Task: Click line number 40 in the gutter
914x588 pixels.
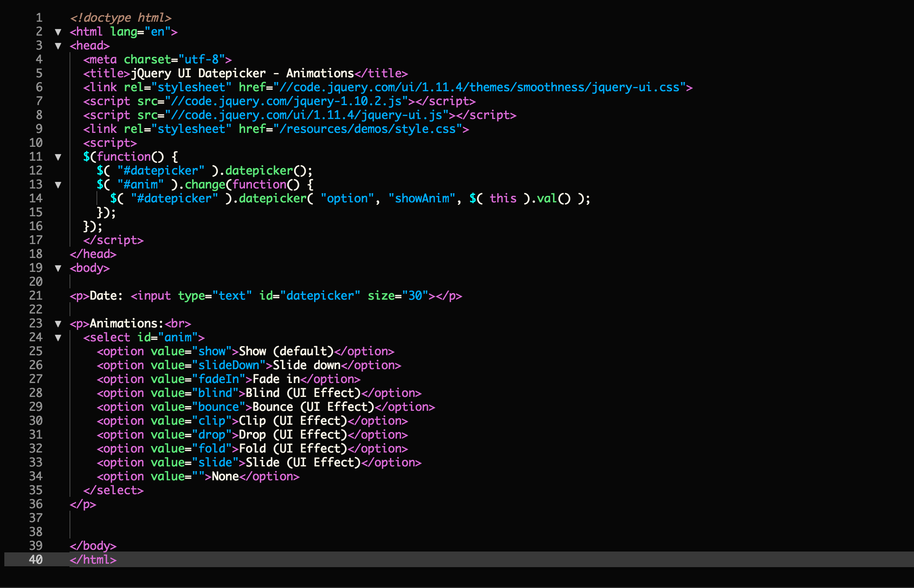Action: pos(36,560)
